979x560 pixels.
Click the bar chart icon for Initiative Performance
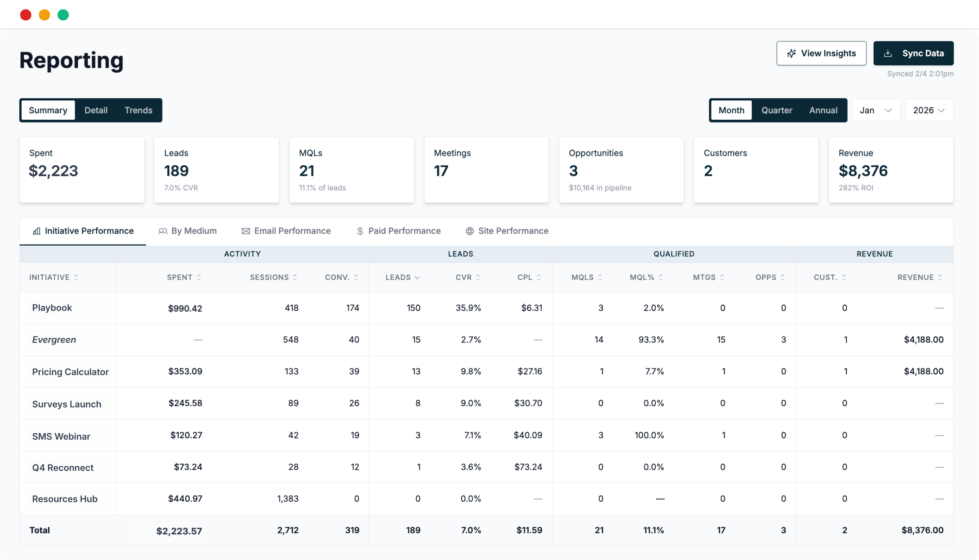(x=37, y=231)
